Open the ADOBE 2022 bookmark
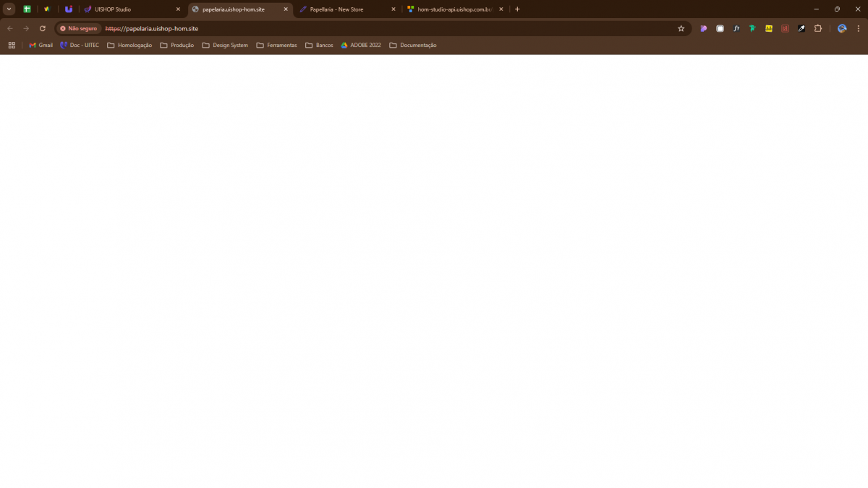Screen dimensions: 868x488 361,45
